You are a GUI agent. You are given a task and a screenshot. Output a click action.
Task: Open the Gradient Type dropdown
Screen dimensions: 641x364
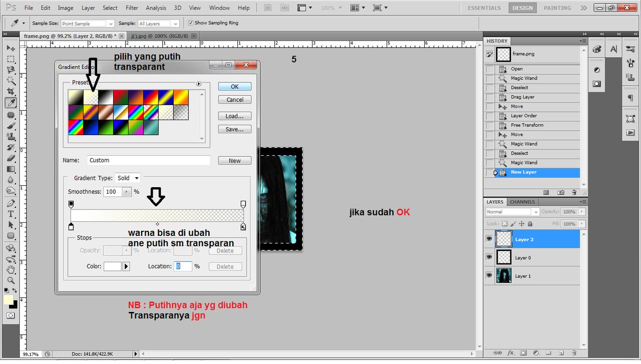pyautogui.click(x=128, y=178)
